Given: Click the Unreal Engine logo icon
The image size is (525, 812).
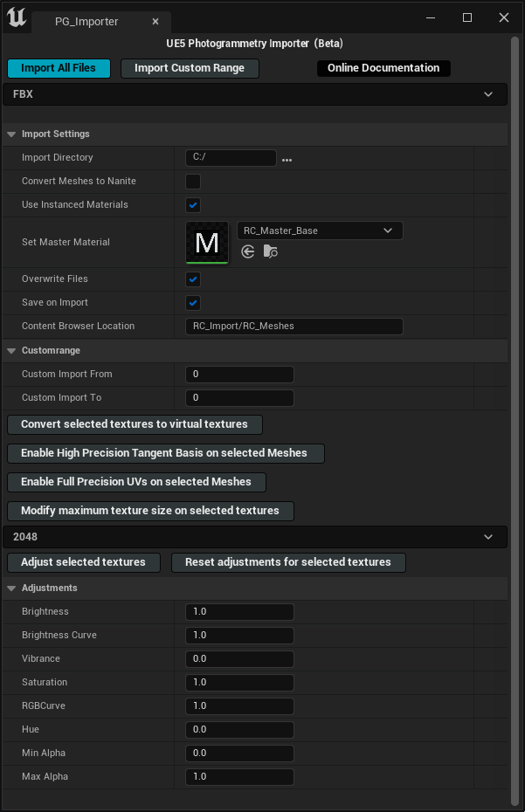Looking at the screenshot, I should [x=16, y=17].
